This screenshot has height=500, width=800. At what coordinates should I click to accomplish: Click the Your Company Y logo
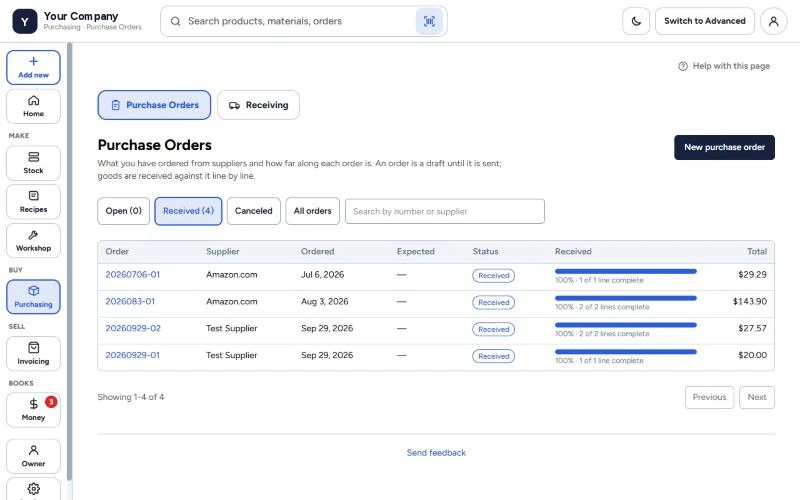pyautogui.click(x=24, y=21)
